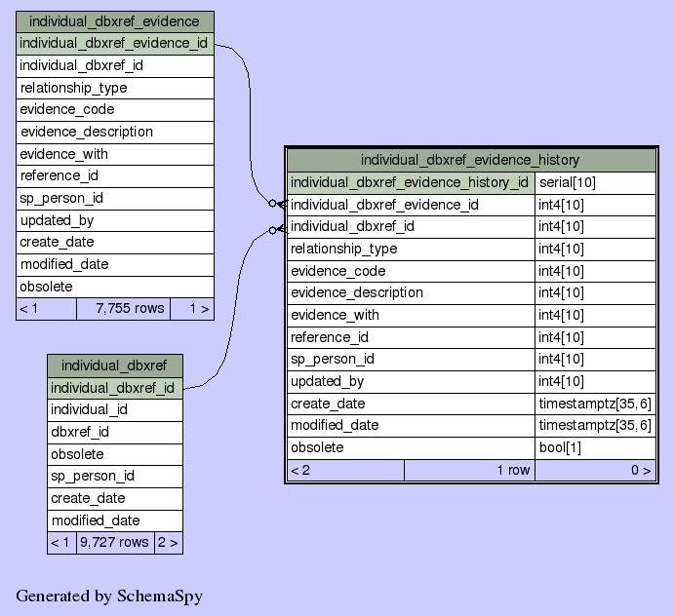Screen dimensions: 674x616
Task: Click the individual_dbxref_evidence_history_id primary key column
Action: [x=410, y=182]
